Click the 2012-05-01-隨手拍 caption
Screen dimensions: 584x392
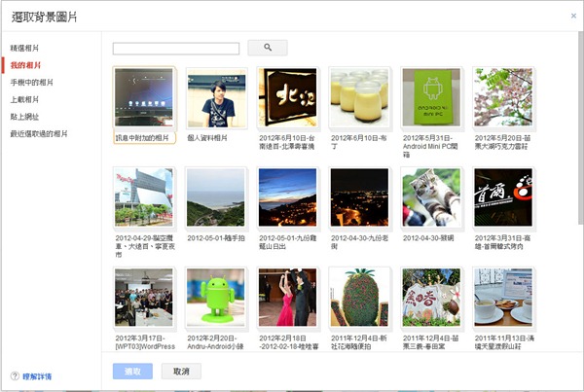click(x=216, y=238)
